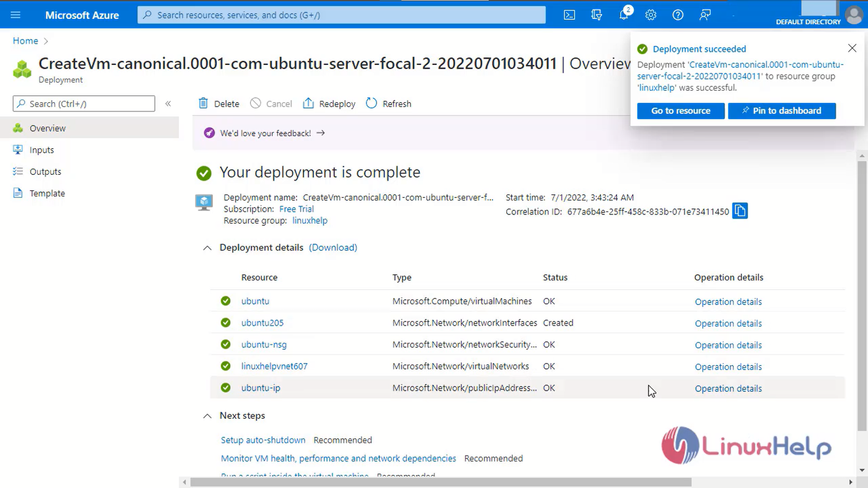Click the horizontal scrollbar right arrow
Screen dimensions: 868x488
[850, 482]
